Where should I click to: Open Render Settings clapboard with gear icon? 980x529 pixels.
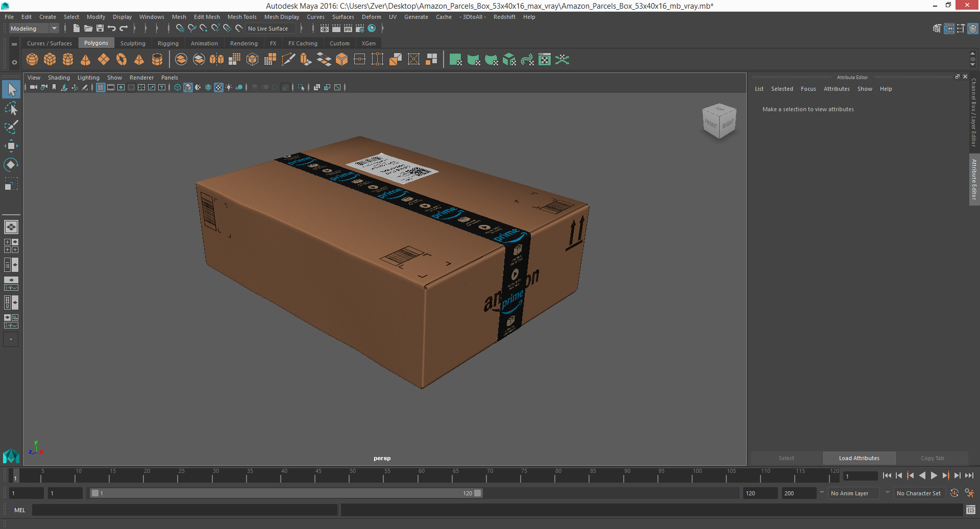click(x=360, y=29)
